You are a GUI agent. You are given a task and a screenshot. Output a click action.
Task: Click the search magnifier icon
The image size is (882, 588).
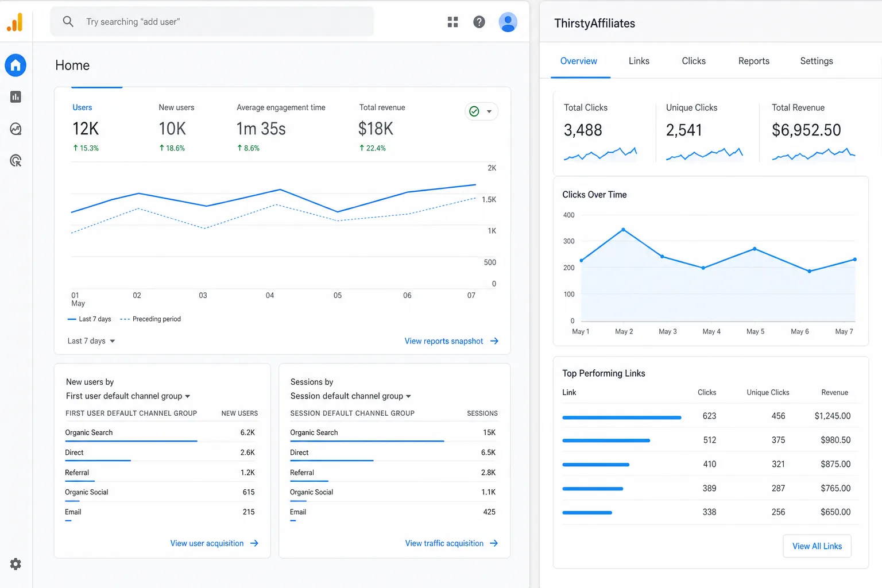pyautogui.click(x=68, y=22)
